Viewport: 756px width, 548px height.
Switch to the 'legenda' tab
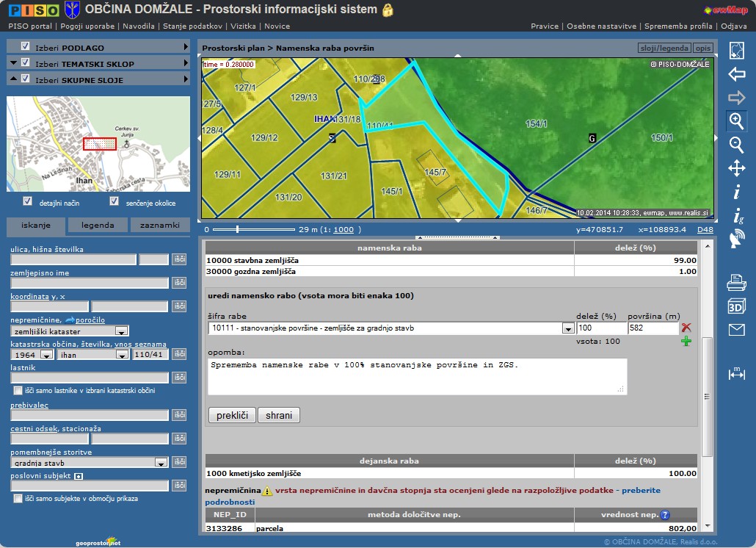pyautogui.click(x=98, y=226)
